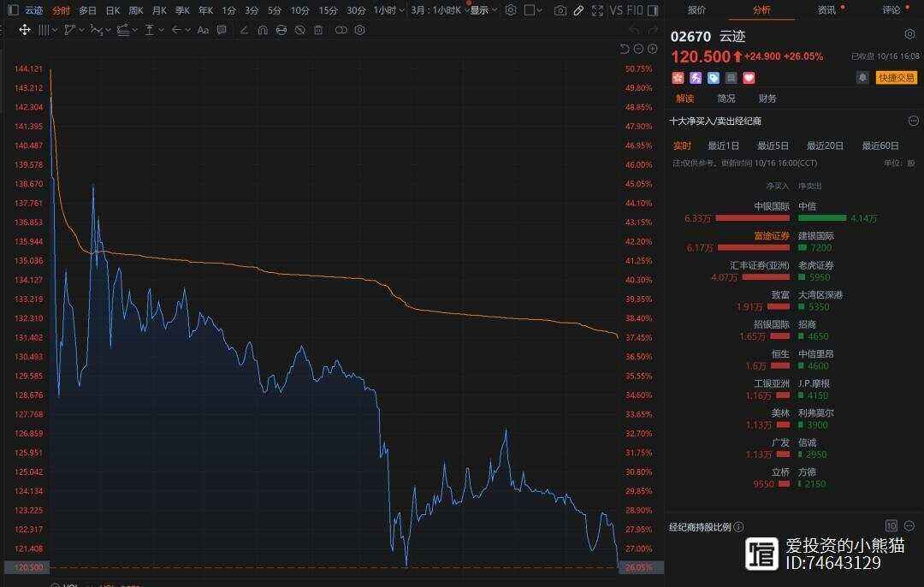Select the comment bubble annotation tool
The height and width of the screenshot is (587, 924).
(x=221, y=30)
